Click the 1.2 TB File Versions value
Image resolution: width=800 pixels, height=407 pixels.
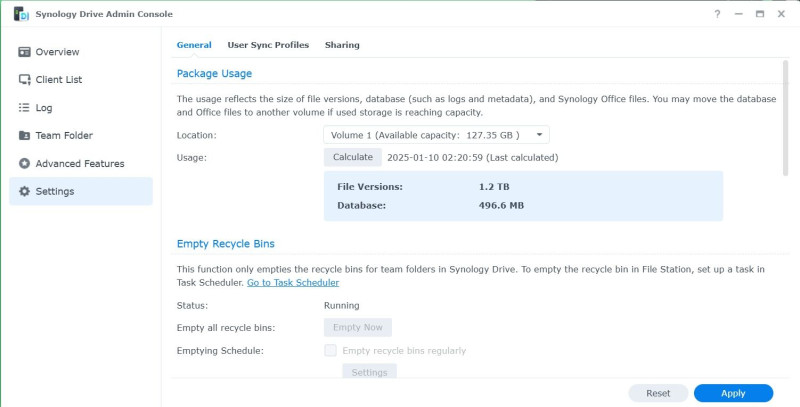(x=494, y=187)
